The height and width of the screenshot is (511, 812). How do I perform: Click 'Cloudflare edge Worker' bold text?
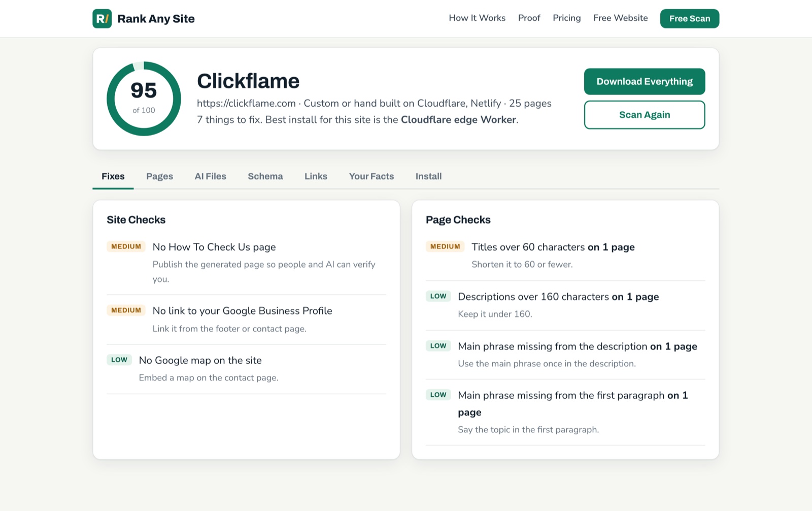pos(458,120)
